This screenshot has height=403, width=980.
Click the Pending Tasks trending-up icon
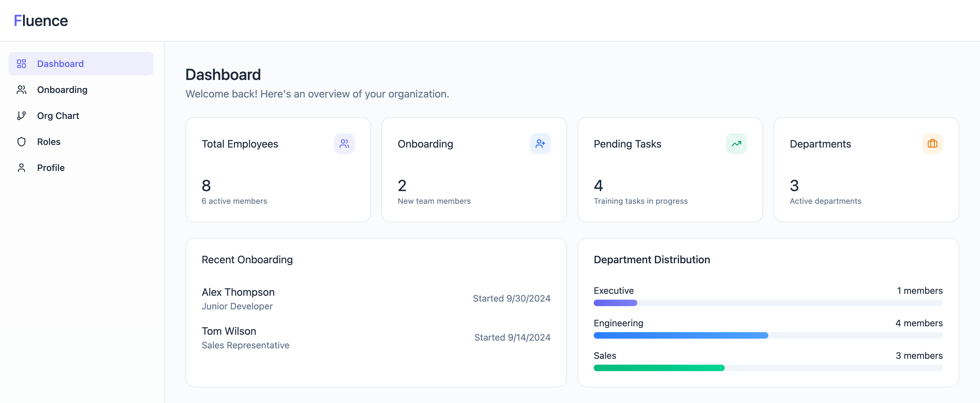coord(736,144)
